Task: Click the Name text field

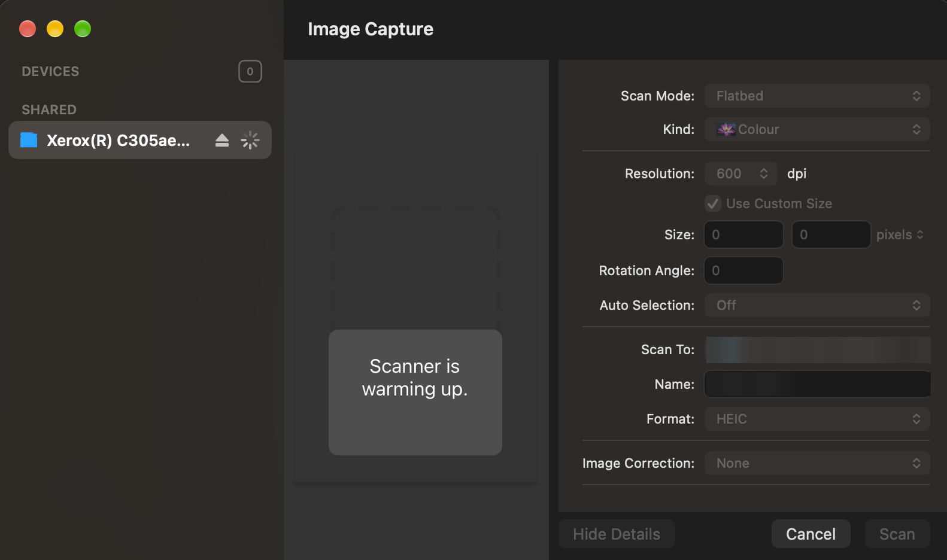Action: pyautogui.click(x=818, y=384)
